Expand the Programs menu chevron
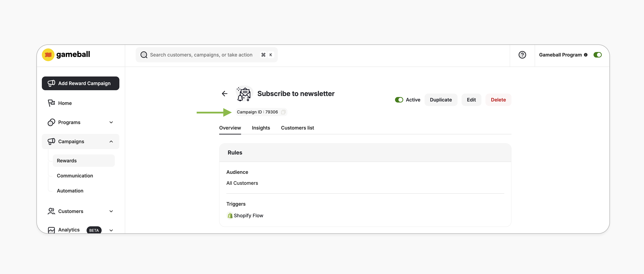The height and width of the screenshot is (274, 644). 111,122
